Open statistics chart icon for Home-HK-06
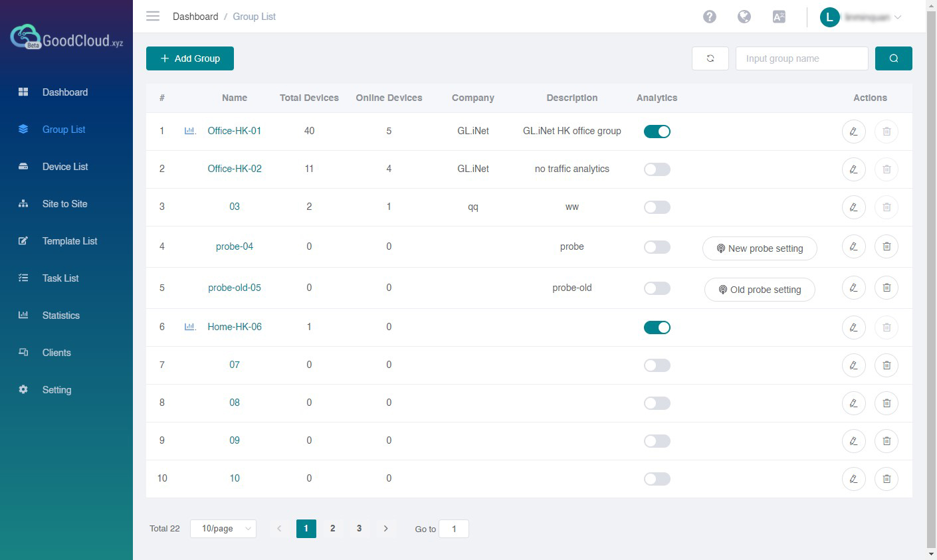 point(189,327)
